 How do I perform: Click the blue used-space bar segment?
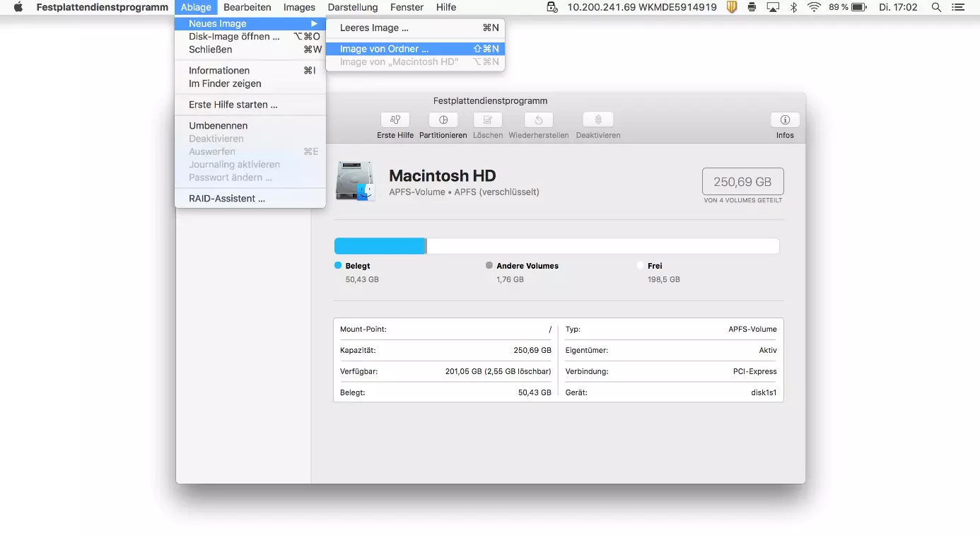(x=379, y=246)
